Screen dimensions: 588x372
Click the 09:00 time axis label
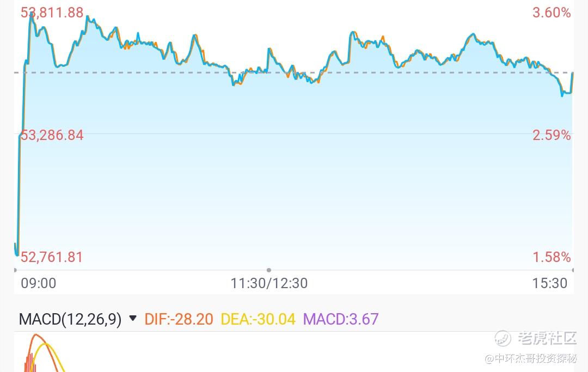pyautogui.click(x=39, y=283)
